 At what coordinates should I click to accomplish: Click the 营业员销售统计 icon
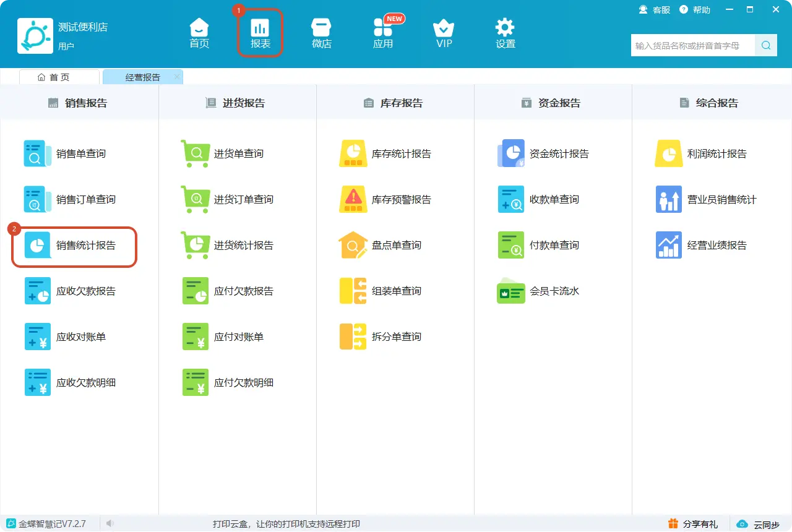pyautogui.click(x=668, y=199)
